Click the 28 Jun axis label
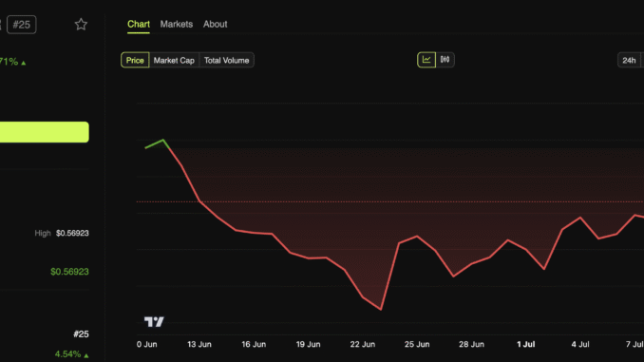This screenshot has width=644, height=362. coord(471,344)
